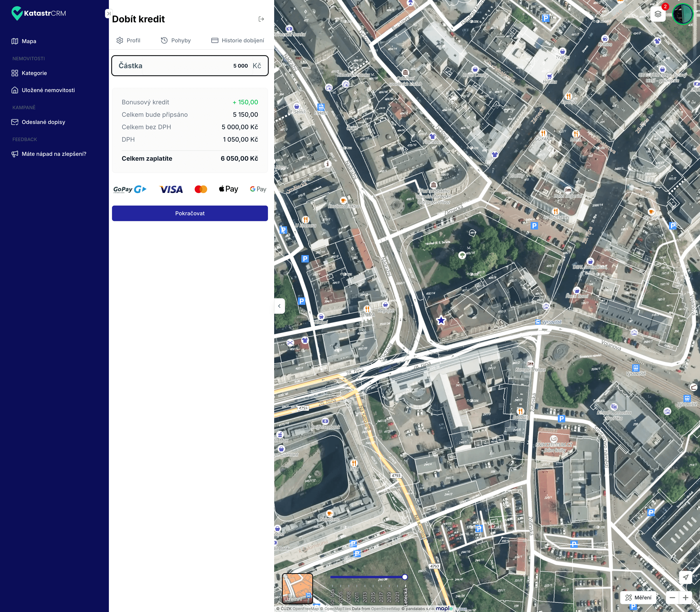Activate the Měření measuring tool
700x612 pixels.
tap(638, 598)
